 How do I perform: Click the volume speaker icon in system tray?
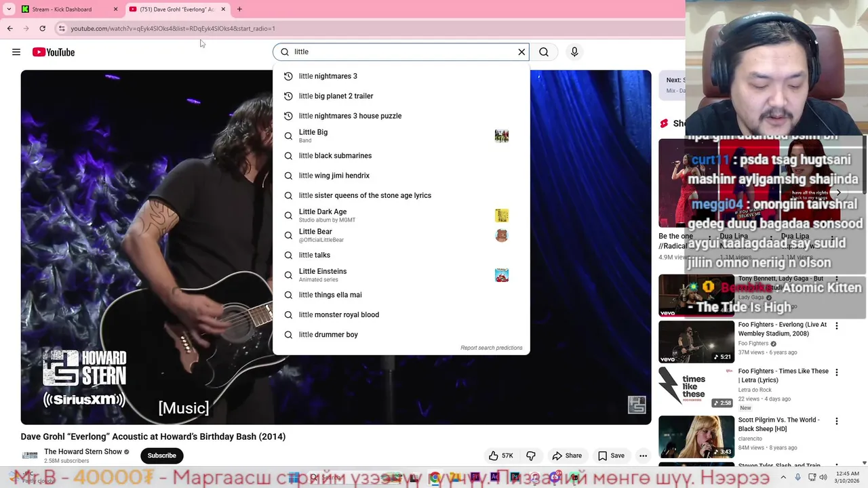pos(824,477)
